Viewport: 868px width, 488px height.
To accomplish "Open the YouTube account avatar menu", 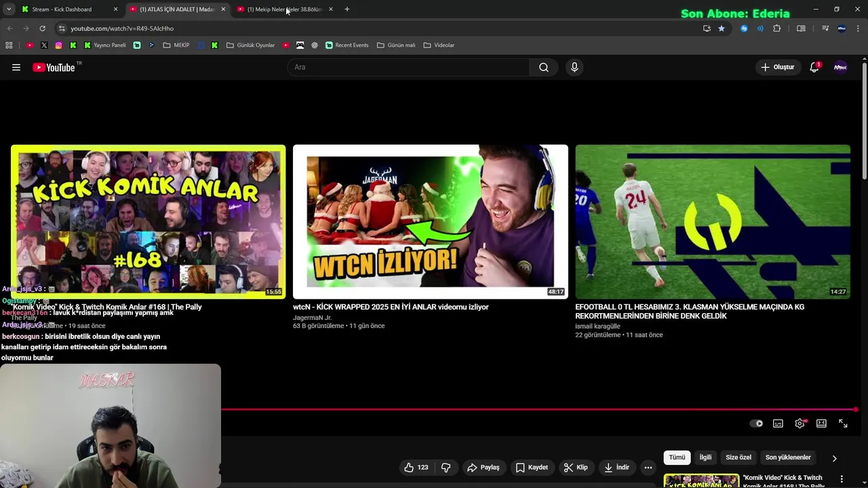I will click(840, 67).
